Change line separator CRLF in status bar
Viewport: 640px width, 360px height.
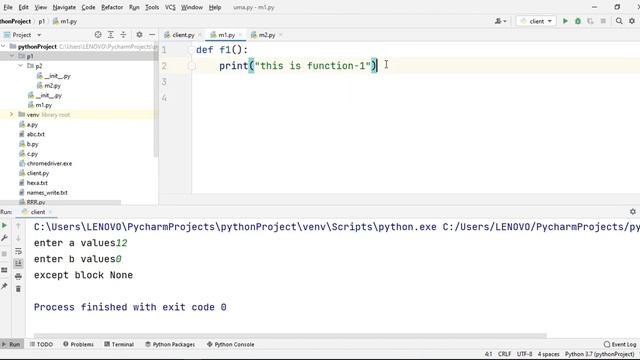point(504,354)
